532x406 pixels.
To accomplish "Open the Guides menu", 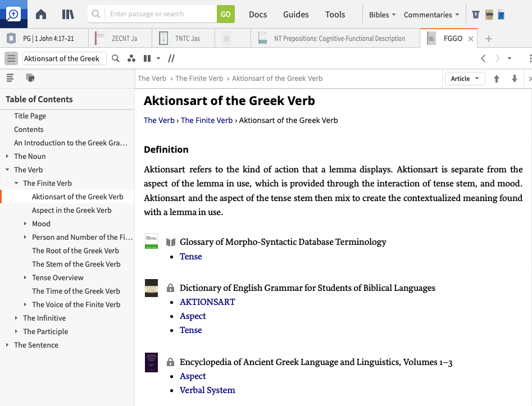I will click(296, 15).
